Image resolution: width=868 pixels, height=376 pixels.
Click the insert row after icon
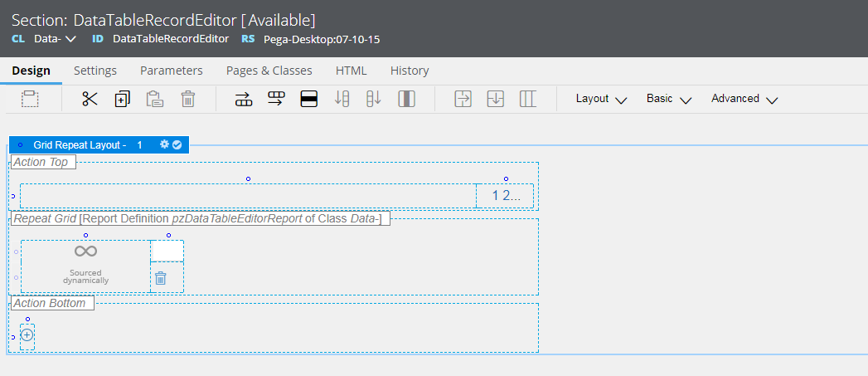tap(276, 100)
